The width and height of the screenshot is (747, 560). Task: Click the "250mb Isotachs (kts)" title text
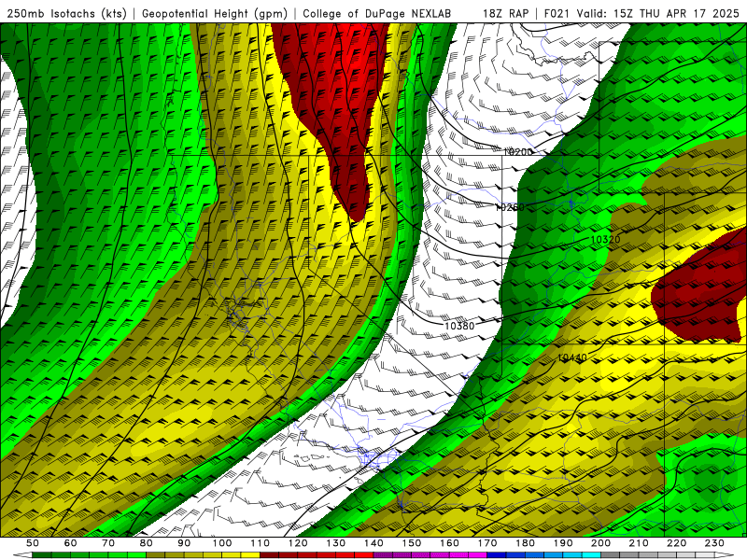click(66, 14)
